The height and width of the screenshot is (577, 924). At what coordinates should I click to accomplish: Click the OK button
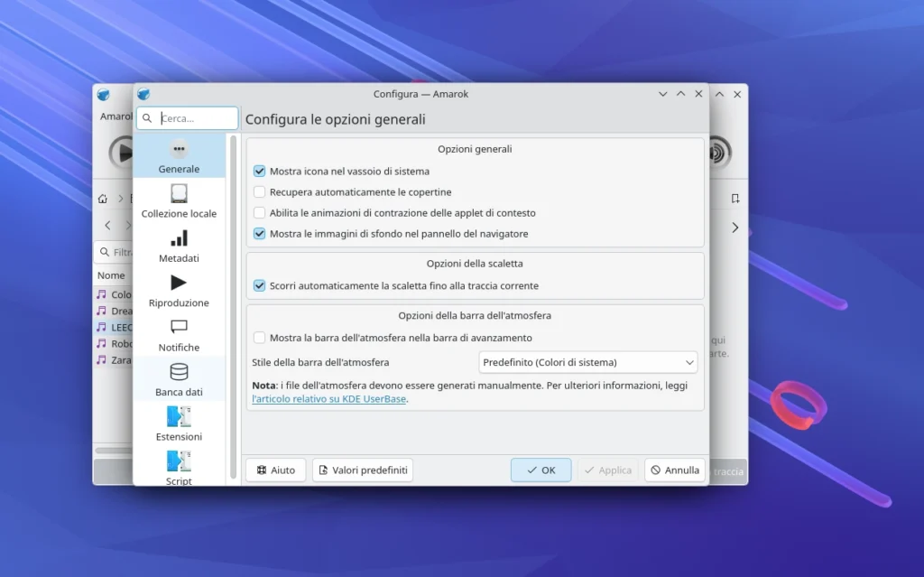click(x=541, y=470)
